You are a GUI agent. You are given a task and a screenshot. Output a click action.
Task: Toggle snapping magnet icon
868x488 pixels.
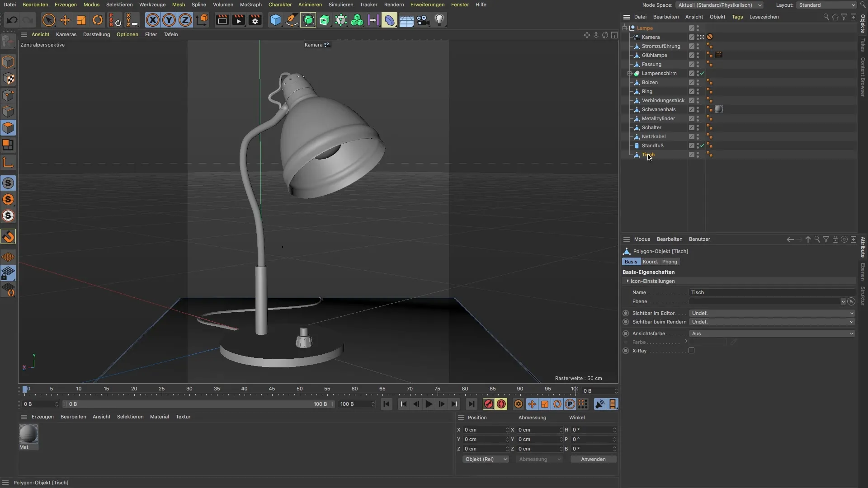click(x=8, y=237)
